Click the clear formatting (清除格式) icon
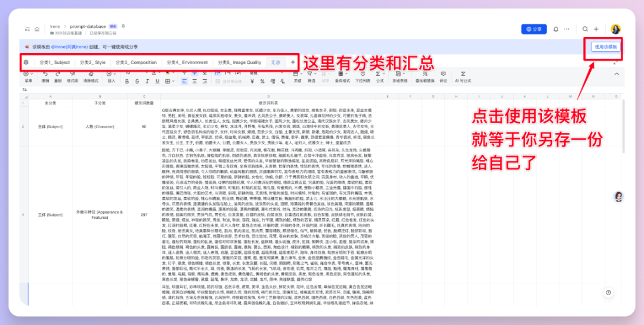Screen dimensions: 644x325 click(x=90, y=74)
